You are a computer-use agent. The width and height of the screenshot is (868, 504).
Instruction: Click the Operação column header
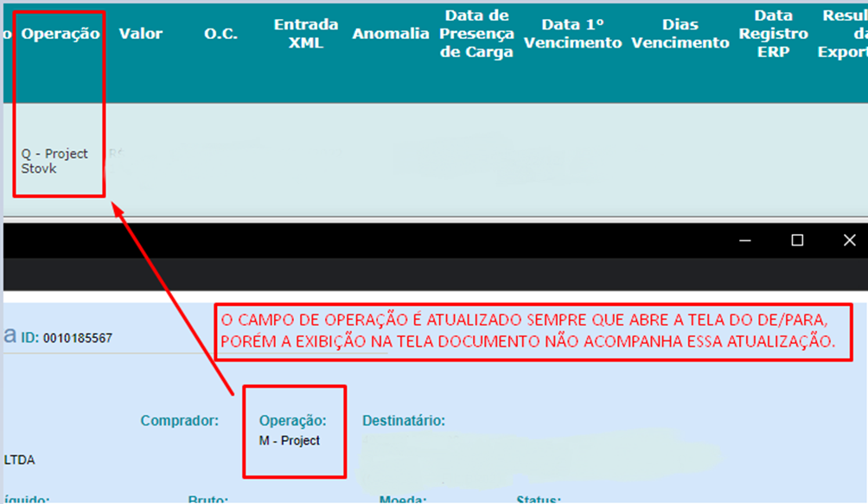pos(61,34)
